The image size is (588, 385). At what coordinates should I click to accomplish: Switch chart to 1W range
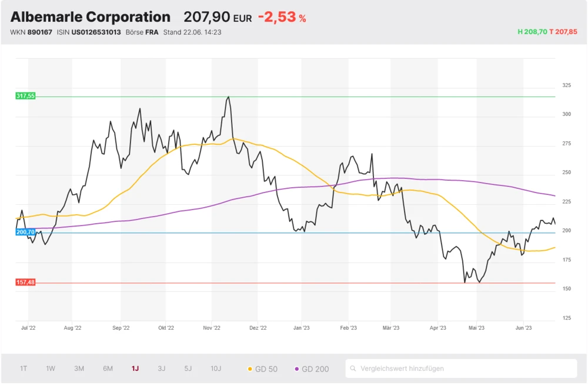tap(51, 369)
